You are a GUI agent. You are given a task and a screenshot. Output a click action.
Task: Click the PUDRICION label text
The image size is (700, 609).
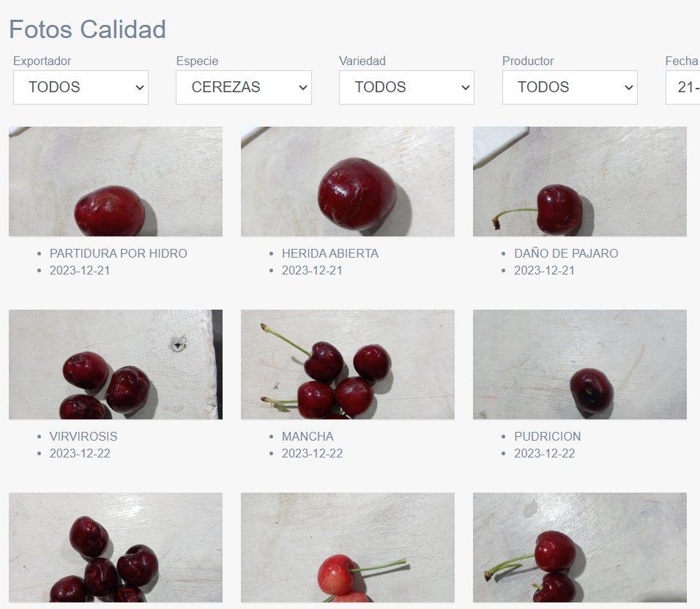click(547, 436)
